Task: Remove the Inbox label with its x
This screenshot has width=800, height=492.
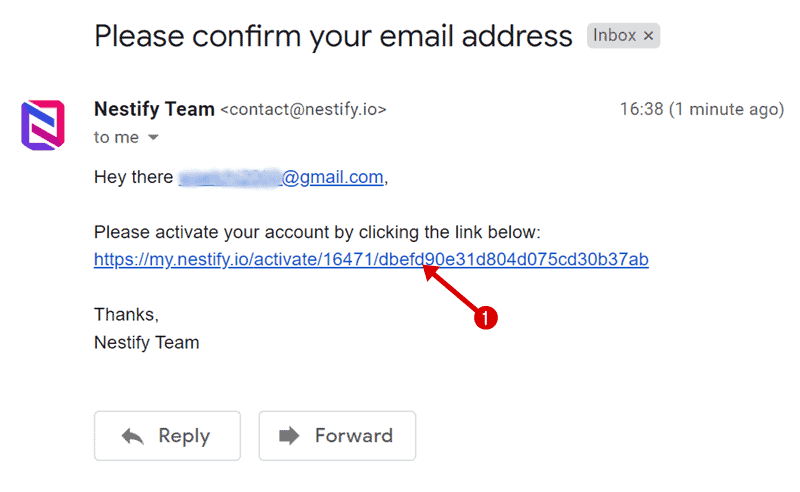Action: pos(648,36)
